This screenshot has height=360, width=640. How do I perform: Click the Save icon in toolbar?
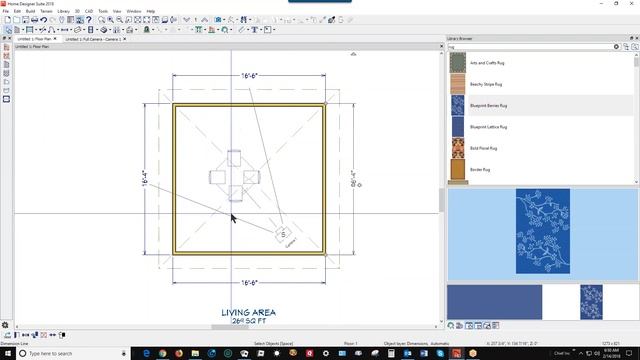pyautogui.click(x=25, y=20)
